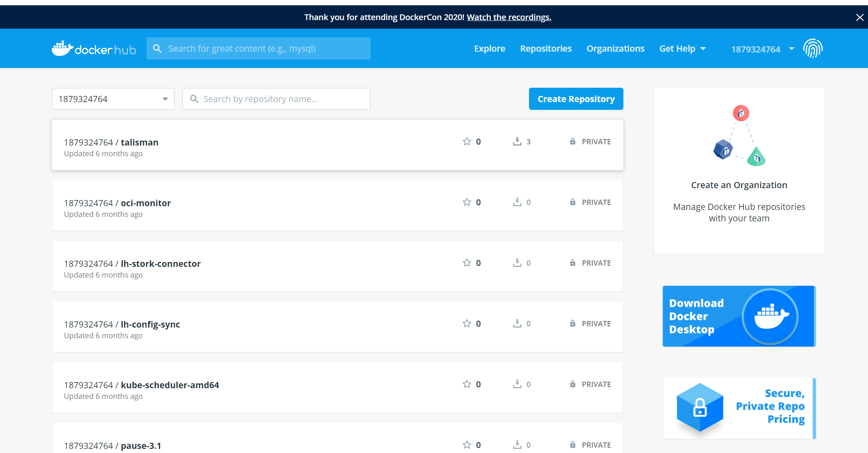The image size is (868, 453).
Task: Open the Organizations nav item
Action: (615, 49)
